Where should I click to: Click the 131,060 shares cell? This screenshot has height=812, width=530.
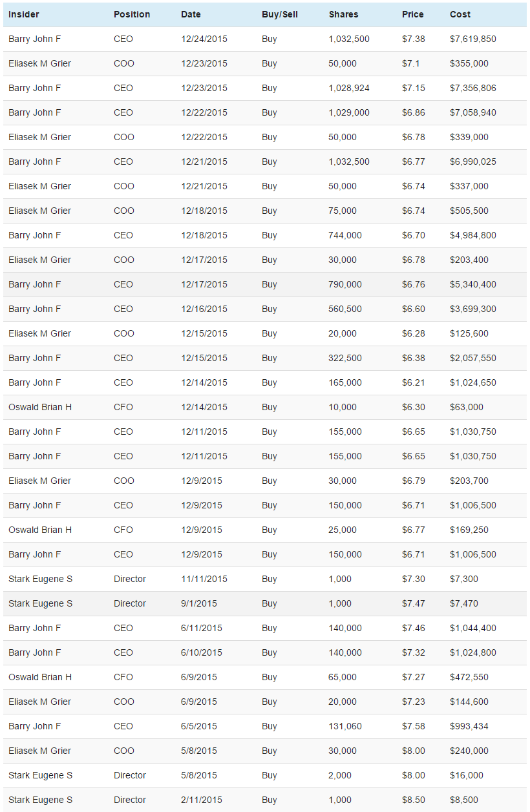pyautogui.click(x=345, y=726)
